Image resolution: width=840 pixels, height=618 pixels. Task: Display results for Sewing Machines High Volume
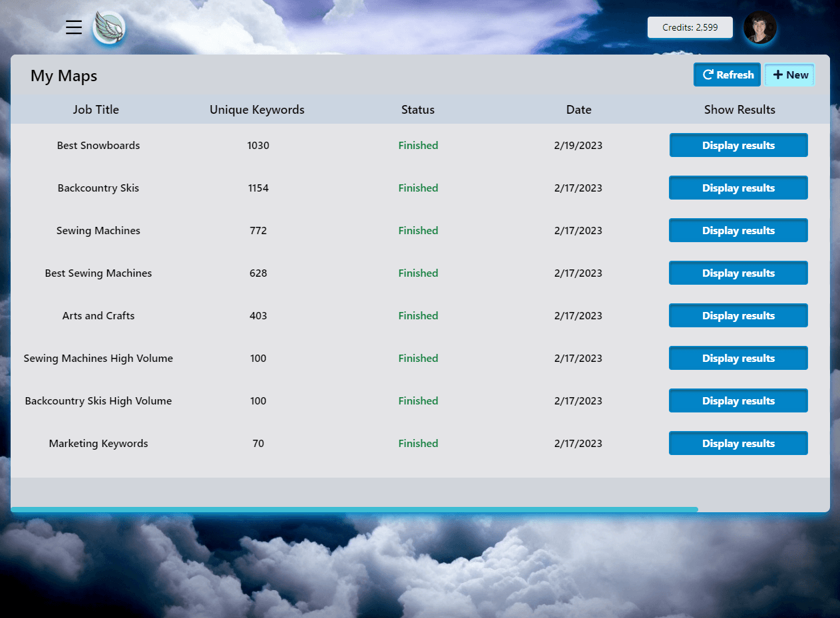point(738,358)
